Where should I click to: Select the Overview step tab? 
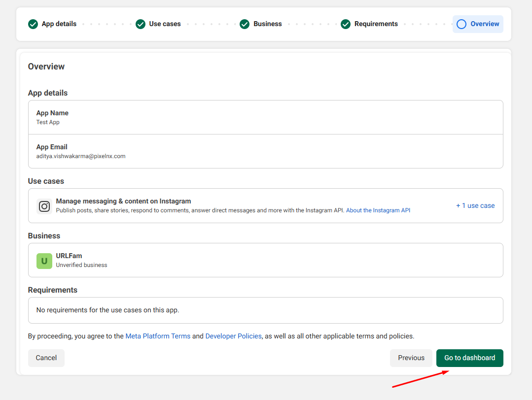pyautogui.click(x=485, y=24)
